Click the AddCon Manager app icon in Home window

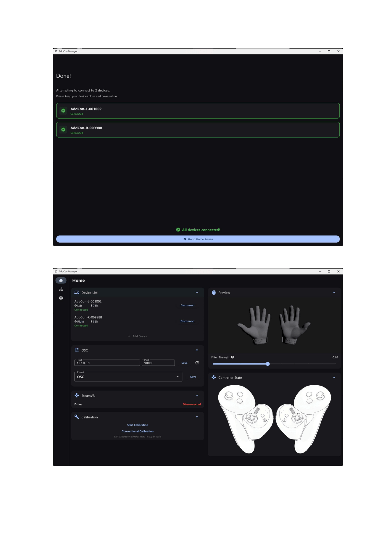click(56, 271)
